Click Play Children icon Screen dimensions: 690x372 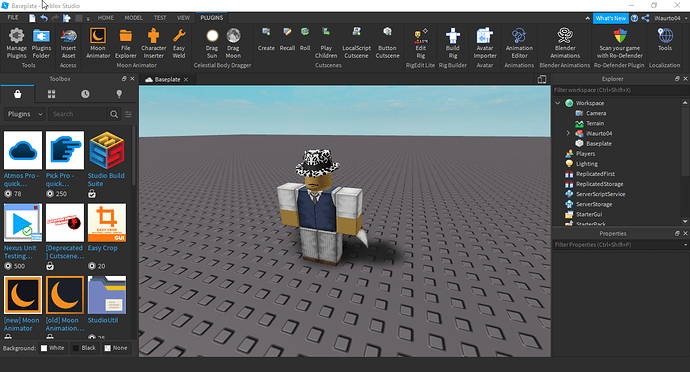coord(326,43)
